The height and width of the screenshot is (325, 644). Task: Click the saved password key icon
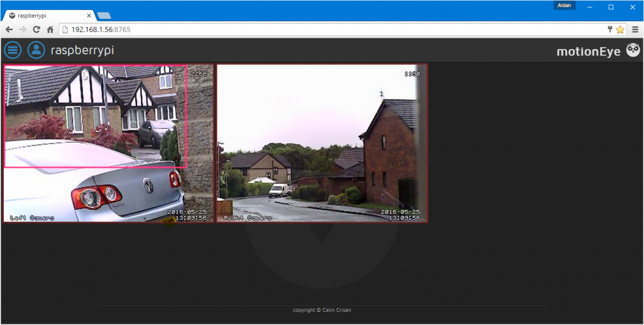[x=609, y=30]
